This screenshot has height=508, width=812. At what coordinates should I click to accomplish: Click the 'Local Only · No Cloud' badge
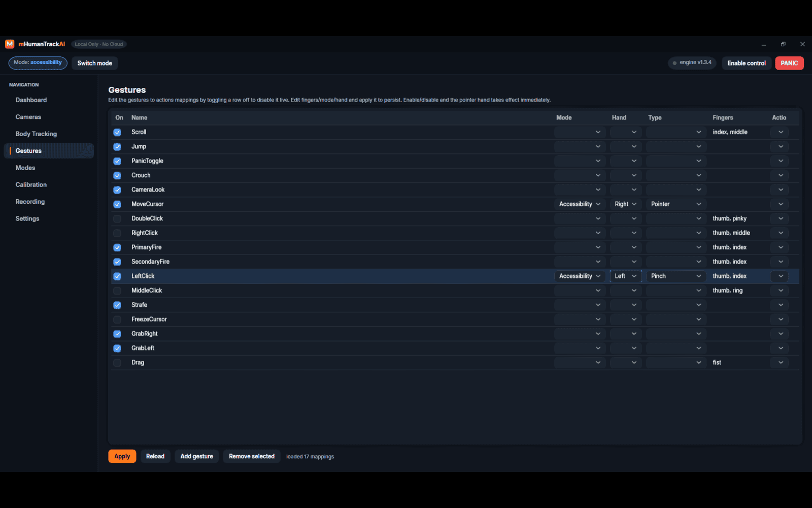click(99, 44)
